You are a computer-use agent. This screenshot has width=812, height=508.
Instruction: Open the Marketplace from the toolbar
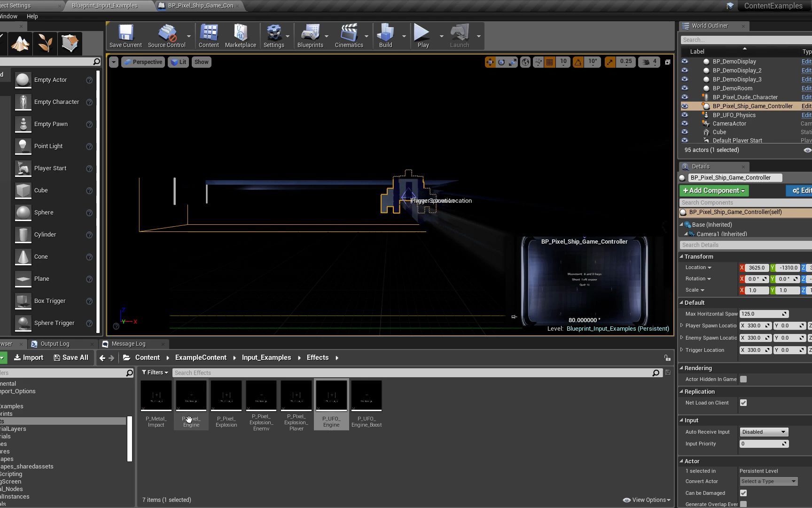240,36
